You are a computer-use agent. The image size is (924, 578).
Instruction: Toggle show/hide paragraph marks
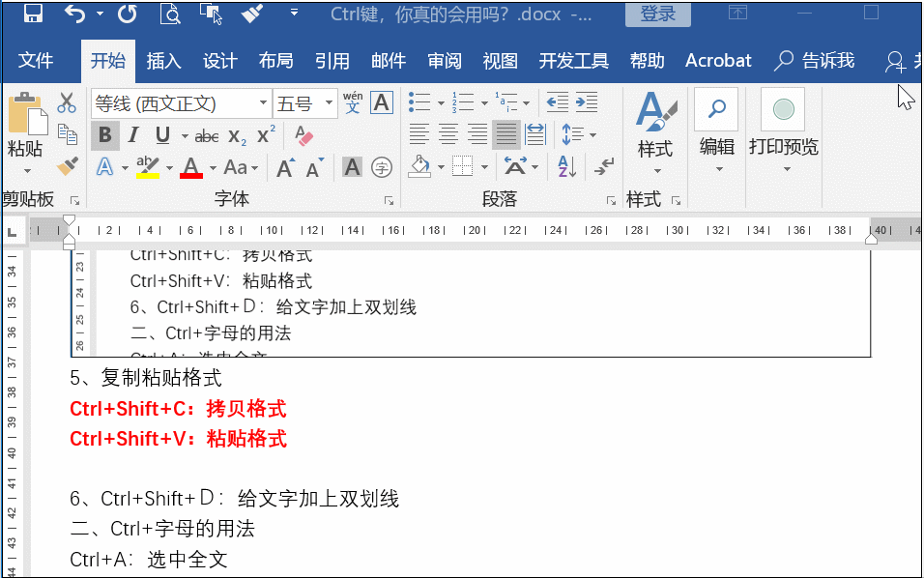pyautogui.click(x=601, y=166)
